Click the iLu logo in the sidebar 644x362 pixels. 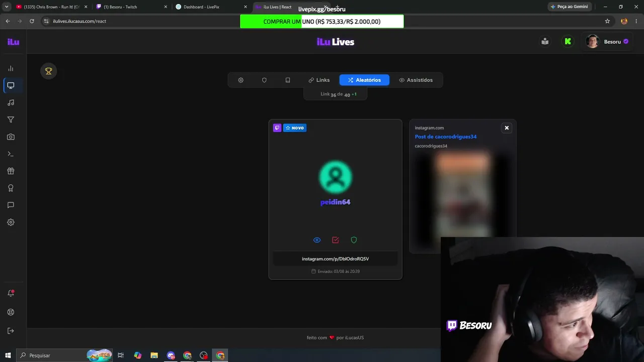(13, 42)
